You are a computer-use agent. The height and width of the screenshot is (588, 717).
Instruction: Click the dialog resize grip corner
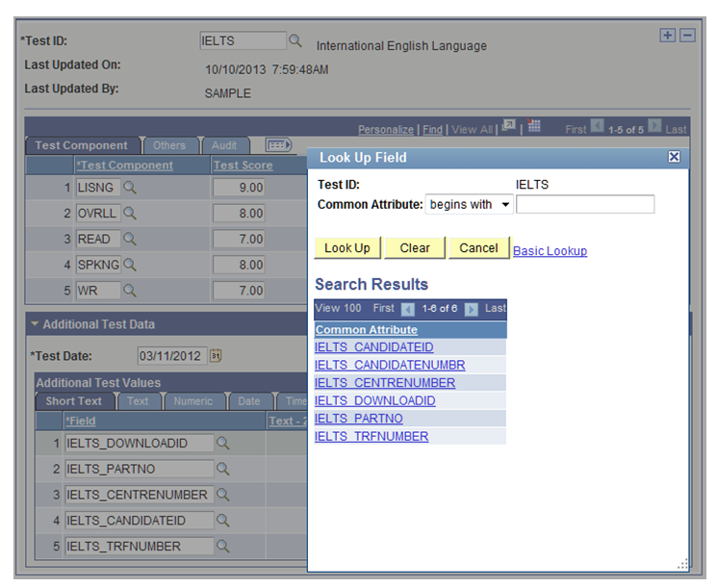(x=682, y=565)
